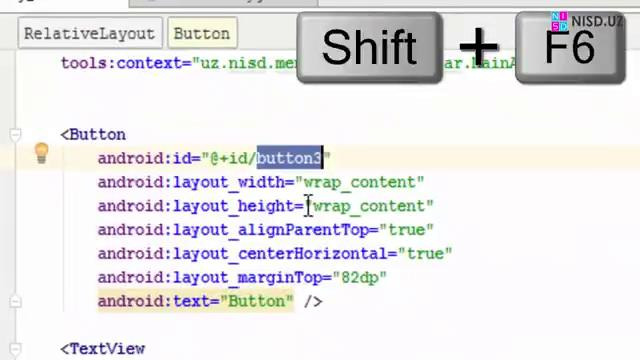The image size is (640, 360).
Task: Click the android:text="Button" attribute
Action: click(x=196, y=301)
